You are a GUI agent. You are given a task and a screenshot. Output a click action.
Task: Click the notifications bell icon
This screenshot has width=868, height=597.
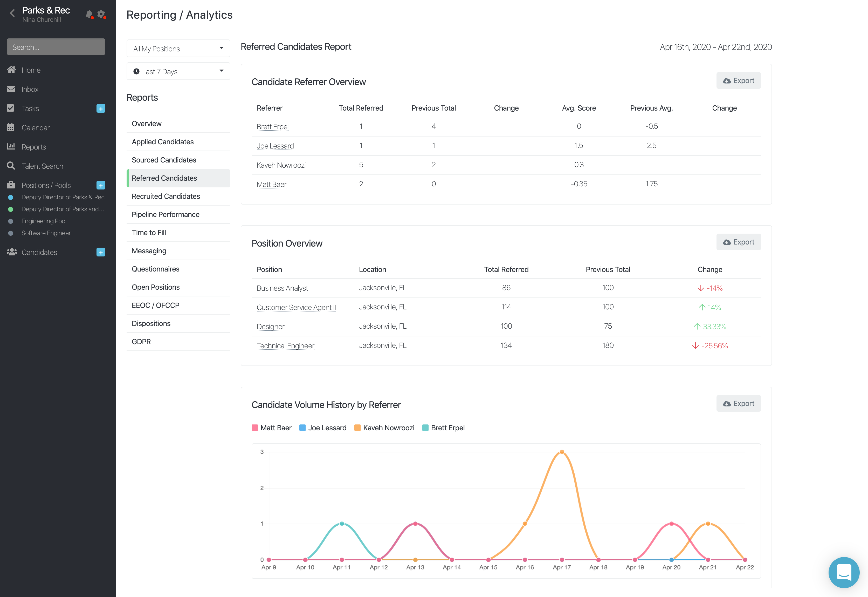(89, 14)
